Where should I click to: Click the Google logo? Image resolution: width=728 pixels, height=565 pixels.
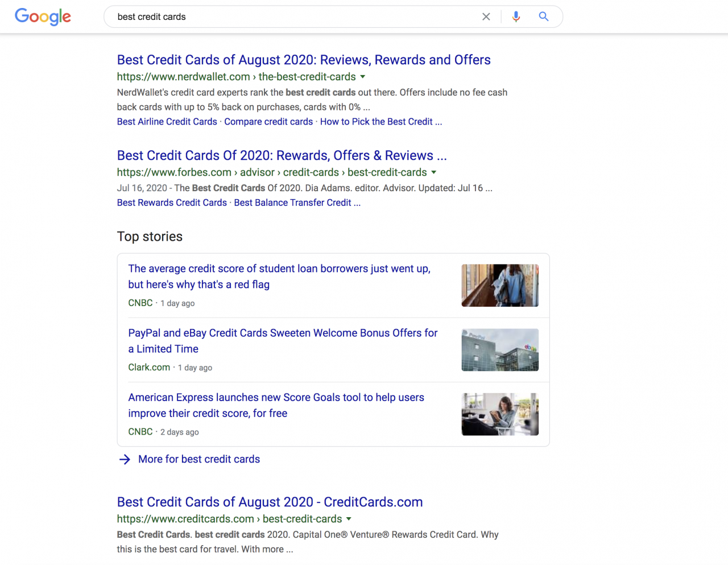pos(43,17)
